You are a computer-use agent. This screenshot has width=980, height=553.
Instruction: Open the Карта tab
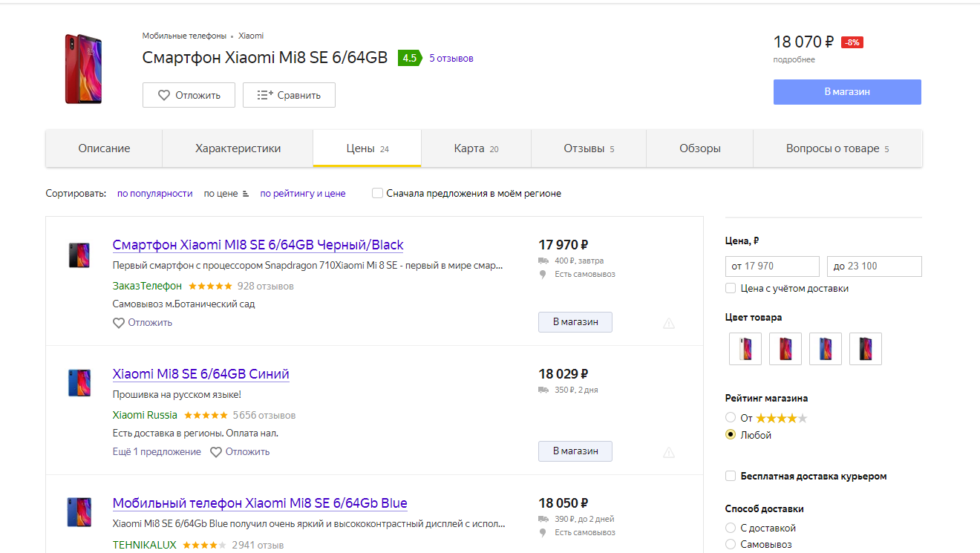click(477, 148)
